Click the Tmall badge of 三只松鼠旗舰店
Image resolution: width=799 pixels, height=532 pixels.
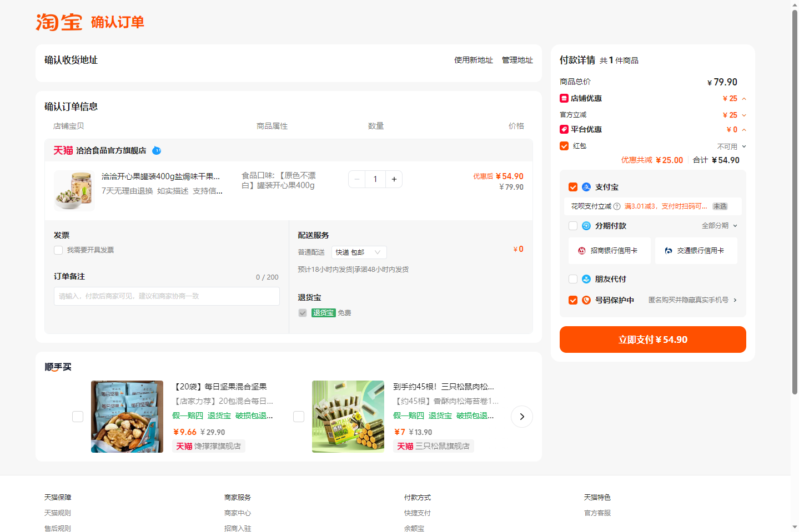[x=405, y=446]
